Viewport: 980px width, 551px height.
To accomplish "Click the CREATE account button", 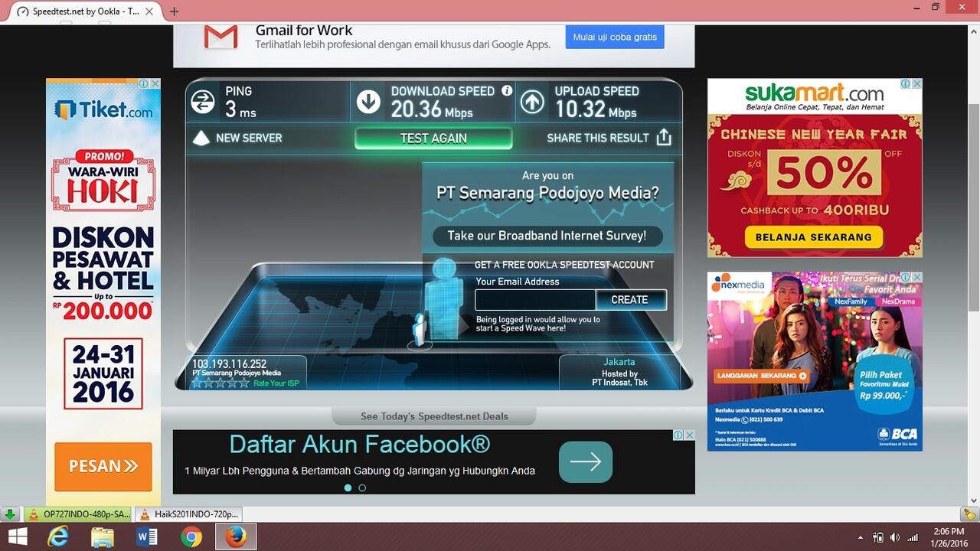I will click(x=630, y=300).
